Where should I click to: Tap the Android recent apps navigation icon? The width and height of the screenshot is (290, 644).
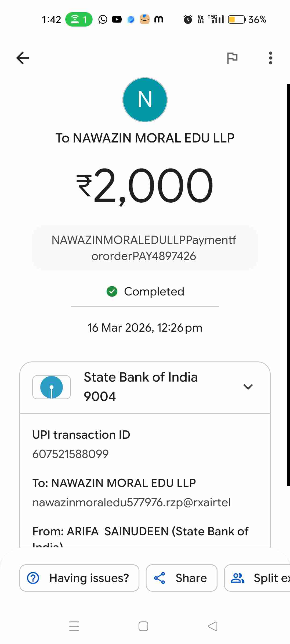tap(74, 626)
